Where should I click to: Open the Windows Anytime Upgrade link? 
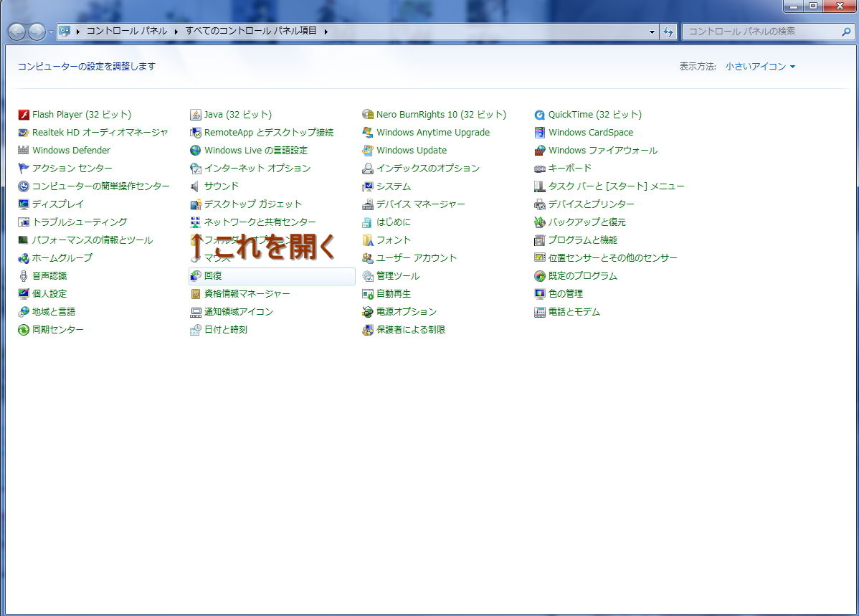click(433, 133)
